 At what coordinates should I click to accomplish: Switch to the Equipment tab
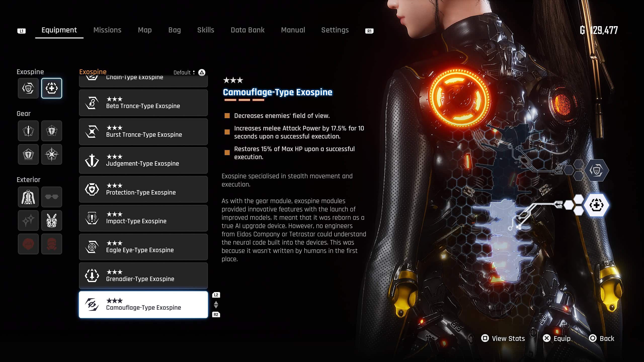(x=59, y=30)
